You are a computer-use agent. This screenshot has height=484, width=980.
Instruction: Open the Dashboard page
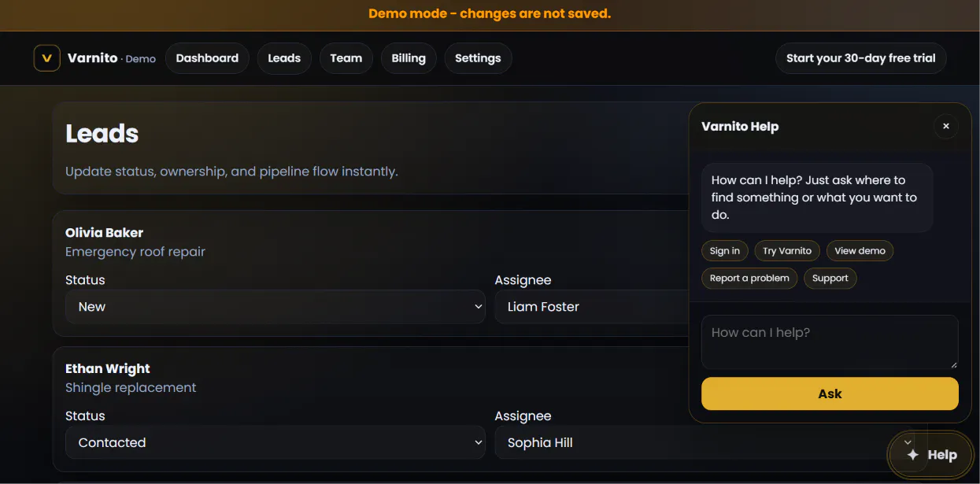click(207, 58)
